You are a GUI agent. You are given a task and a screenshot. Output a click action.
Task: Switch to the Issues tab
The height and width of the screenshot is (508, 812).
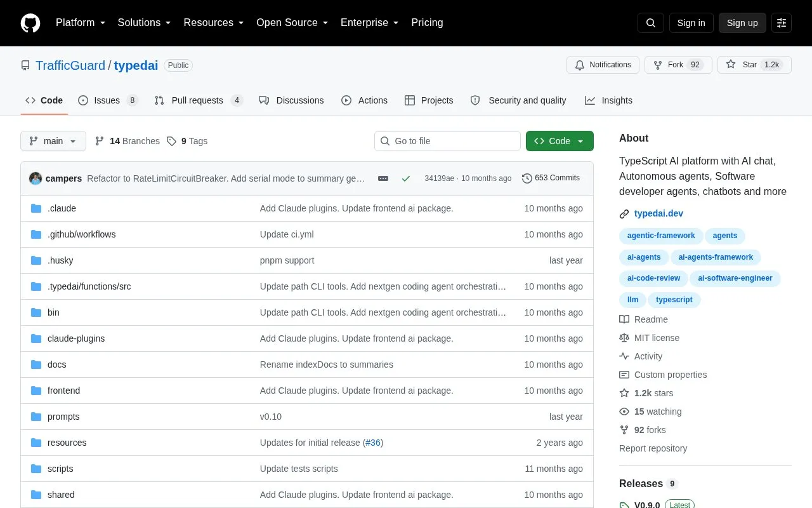point(108,100)
